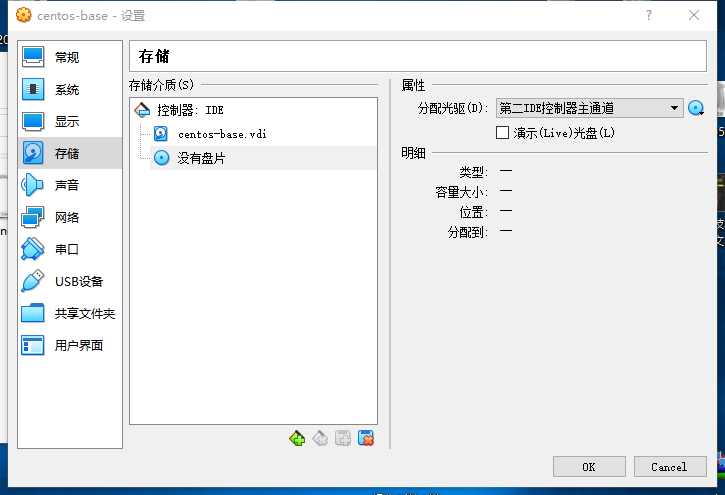Click the hard disk icon beside centos-base.vdi
The width and height of the screenshot is (725, 495).
161,134
